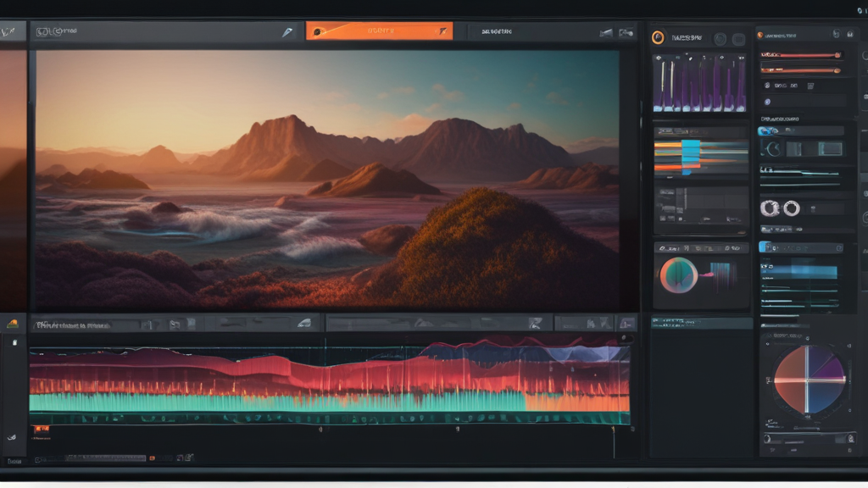Open the purple histogram scope
The width and height of the screenshot is (868, 488).
(699, 83)
